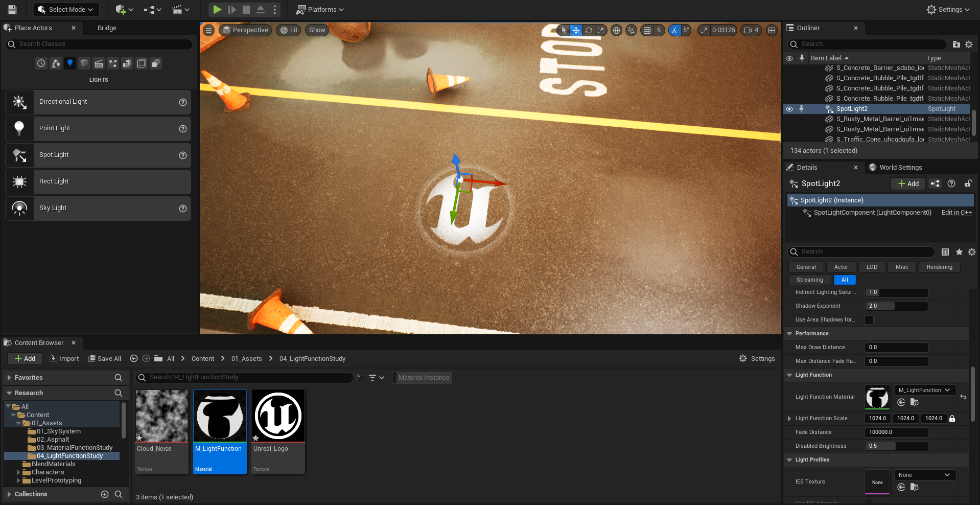
Task: Open the Platforms menu
Action: click(x=320, y=9)
